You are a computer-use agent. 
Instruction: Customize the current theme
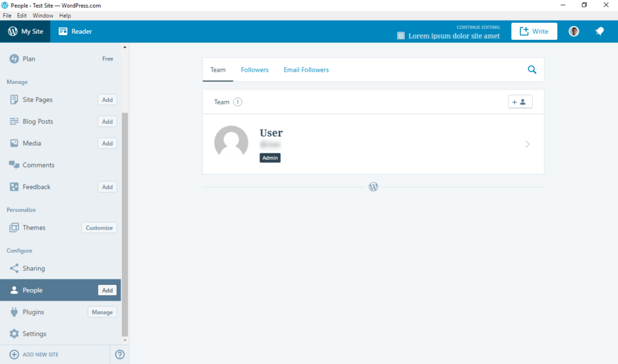pos(98,228)
